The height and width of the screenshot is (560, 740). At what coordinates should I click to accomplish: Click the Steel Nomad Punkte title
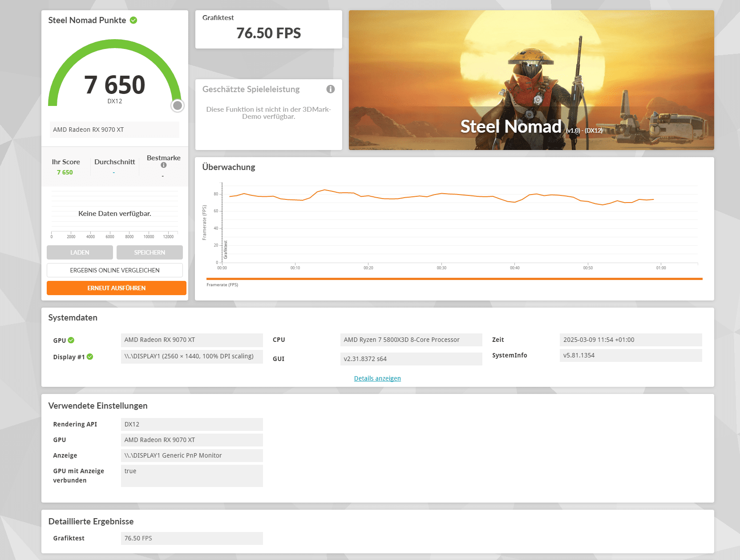coord(87,20)
